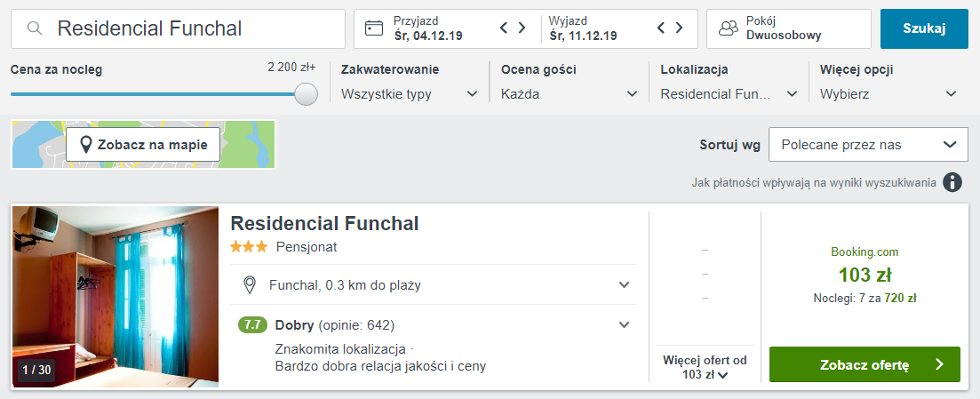Go to next departure date
The width and height of the screenshot is (980, 399).
coord(680,28)
